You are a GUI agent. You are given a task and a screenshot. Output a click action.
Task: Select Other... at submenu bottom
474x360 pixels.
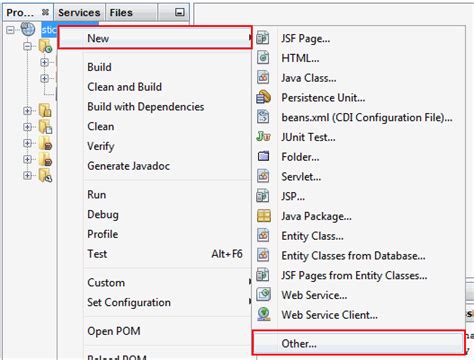pyautogui.click(x=358, y=343)
